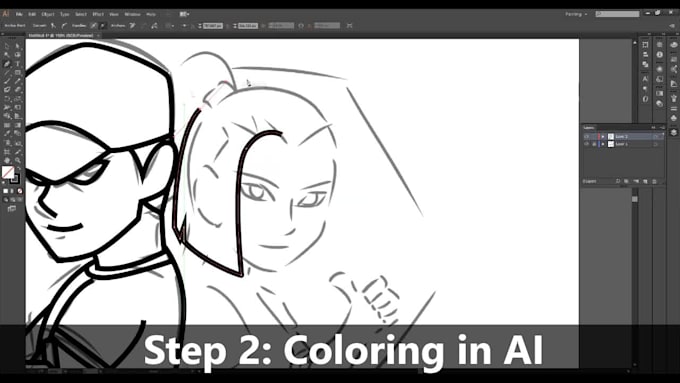The height and width of the screenshot is (383, 680).
Task: Select the Type tool
Action: tap(18, 64)
